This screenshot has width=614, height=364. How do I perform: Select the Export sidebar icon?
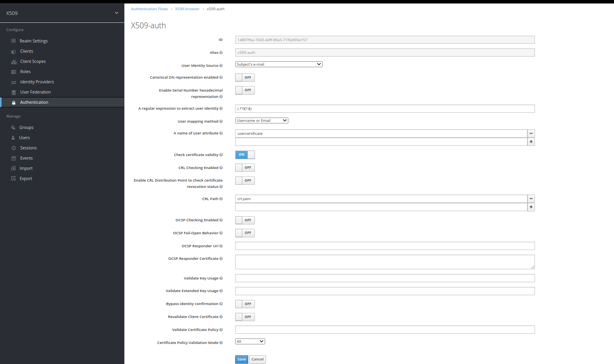13,178
